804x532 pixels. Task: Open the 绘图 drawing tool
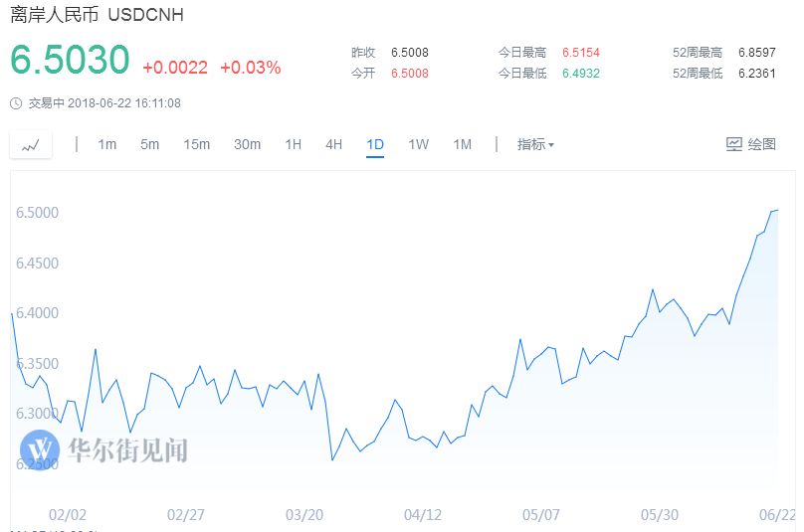pyautogui.click(x=751, y=144)
